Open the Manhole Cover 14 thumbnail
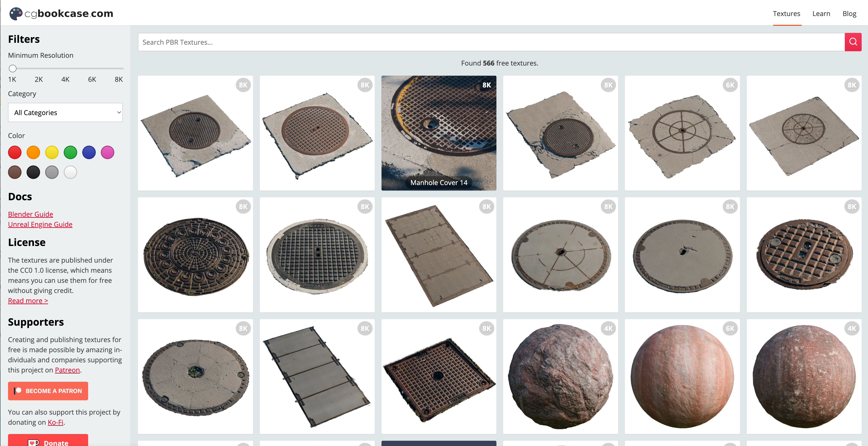868x446 pixels. pos(438,133)
